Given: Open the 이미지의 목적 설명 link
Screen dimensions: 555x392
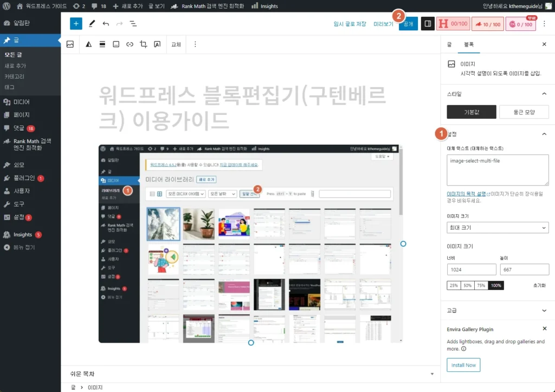Looking at the screenshot, I should (466, 194).
